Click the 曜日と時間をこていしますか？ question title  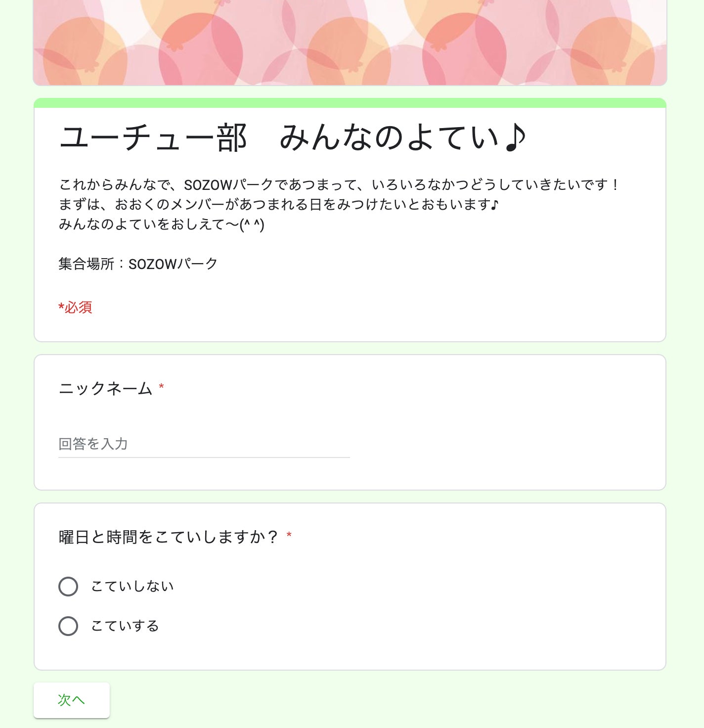[169, 537]
